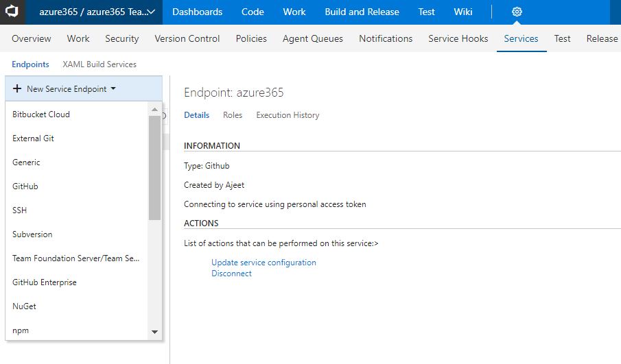
Task: Click the endpoint list scroll up arrow
Action: pyautogui.click(x=154, y=110)
